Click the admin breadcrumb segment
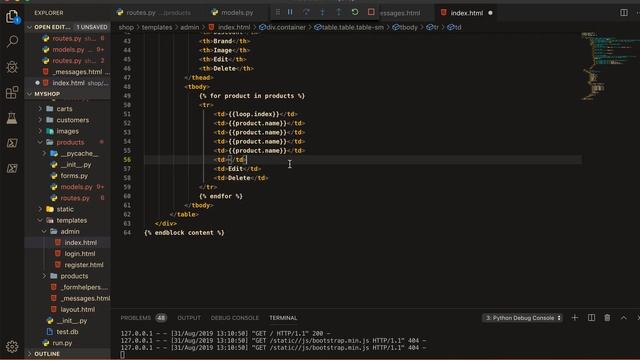This screenshot has width=640, height=360. [190, 27]
